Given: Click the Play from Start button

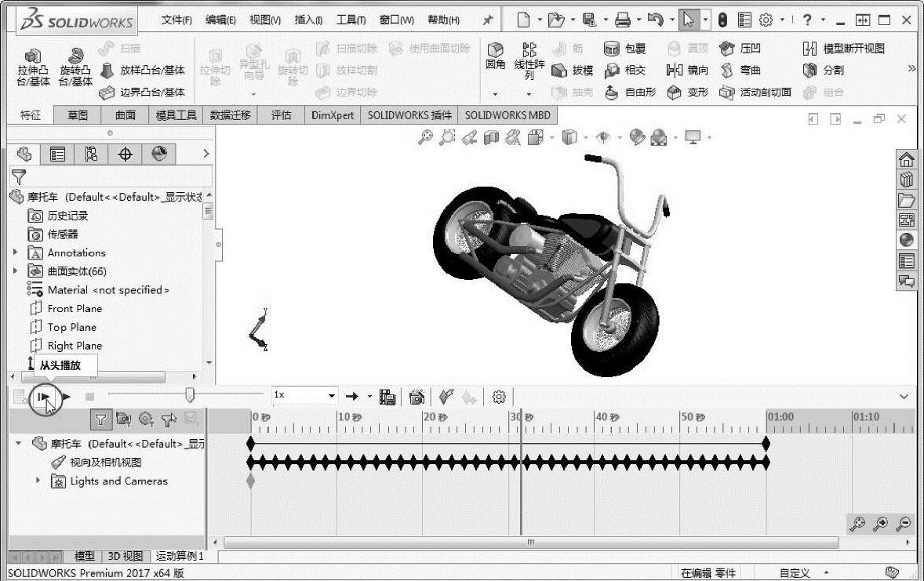Looking at the screenshot, I should (x=45, y=398).
